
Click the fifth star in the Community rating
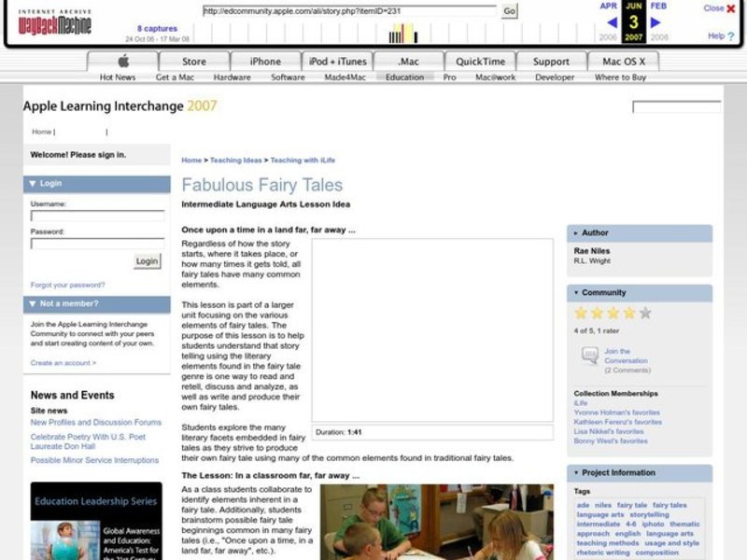tap(644, 313)
